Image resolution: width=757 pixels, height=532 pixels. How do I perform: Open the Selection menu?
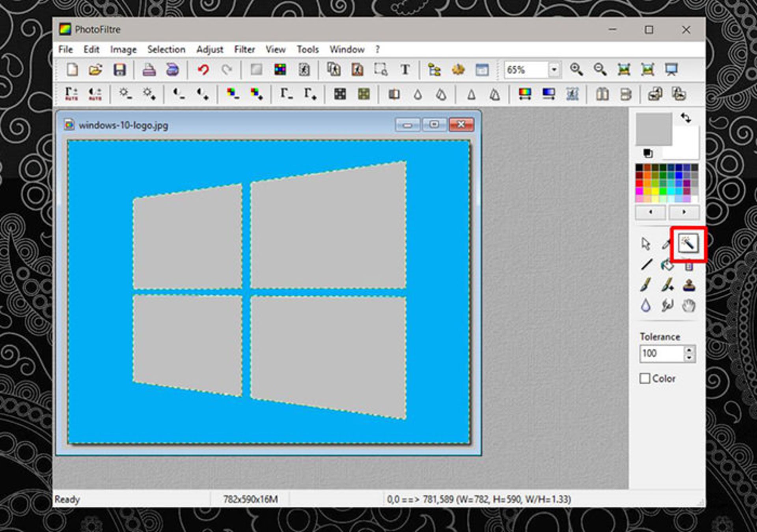[x=166, y=49]
